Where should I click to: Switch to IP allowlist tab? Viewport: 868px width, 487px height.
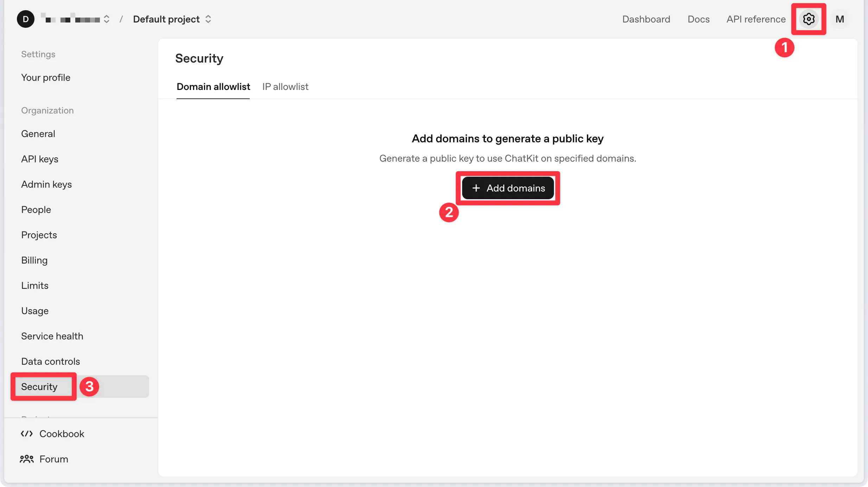[285, 86]
